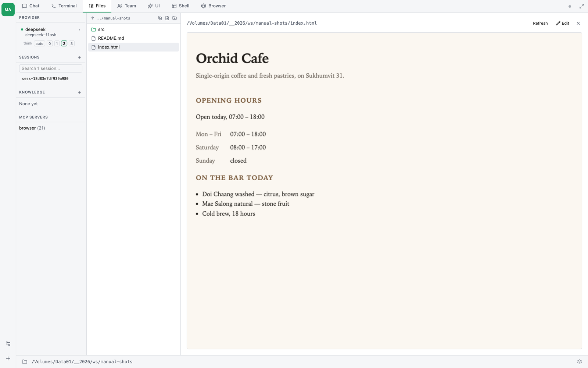Create a new folder icon

175,18
